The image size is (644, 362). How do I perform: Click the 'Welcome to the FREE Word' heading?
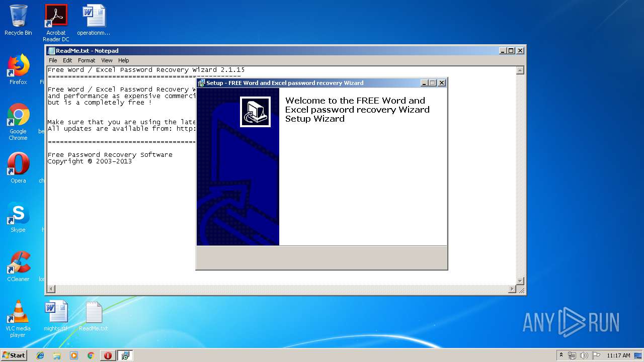[x=357, y=110]
